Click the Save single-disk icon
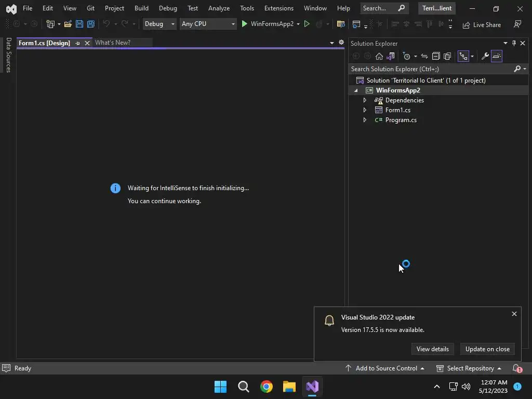The width and height of the screenshot is (532, 399). click(79, 24)
